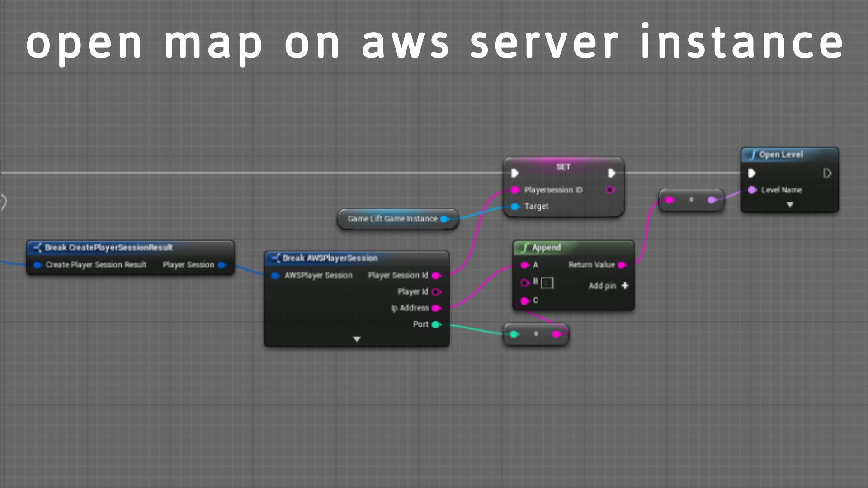Click the Player Session label
Image resolution: width=868 pixels, height=488 pixels.
point(188,265)
